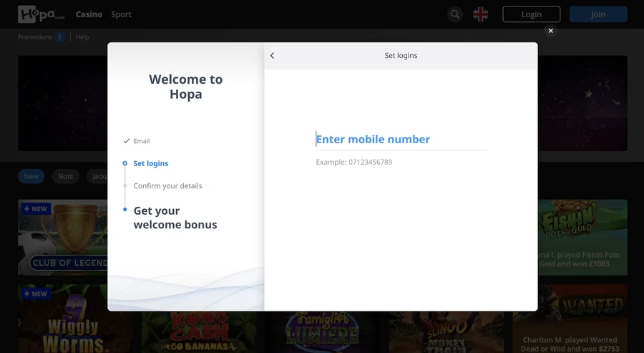Viewport: 644px width, 353px height.
Task: Select the Slots games tab
Action: click(x=65, y=176)
